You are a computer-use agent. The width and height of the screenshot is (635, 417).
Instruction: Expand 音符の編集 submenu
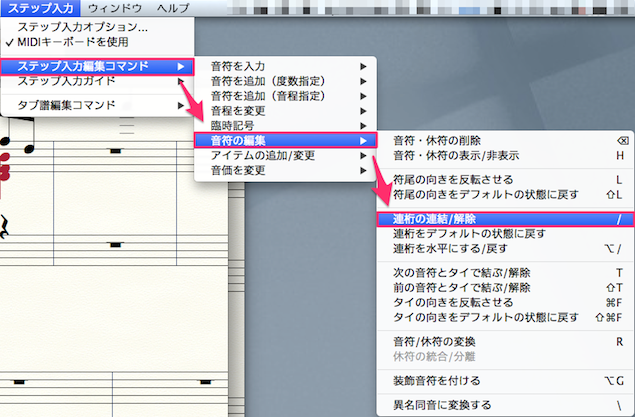coord(286,140)
